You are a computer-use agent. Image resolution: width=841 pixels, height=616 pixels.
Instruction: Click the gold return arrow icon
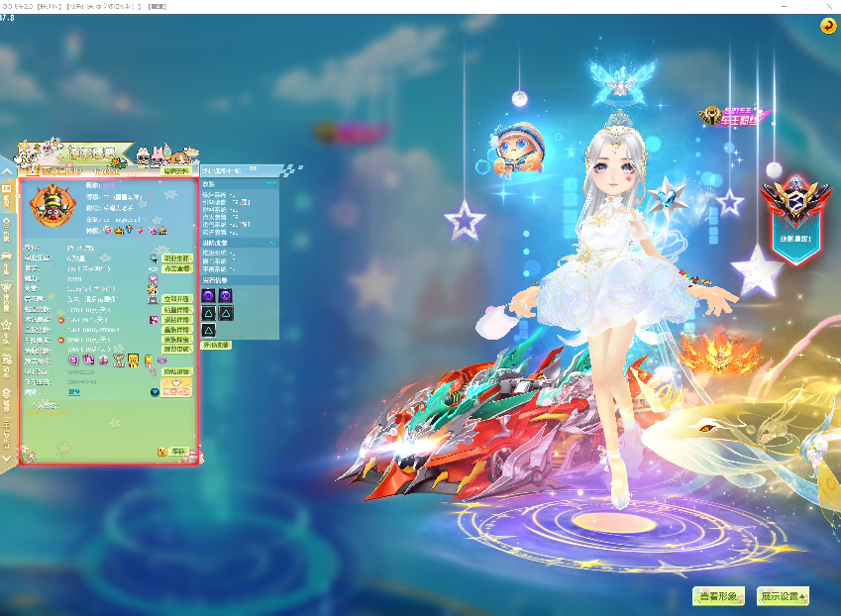[x=827, y=26]
